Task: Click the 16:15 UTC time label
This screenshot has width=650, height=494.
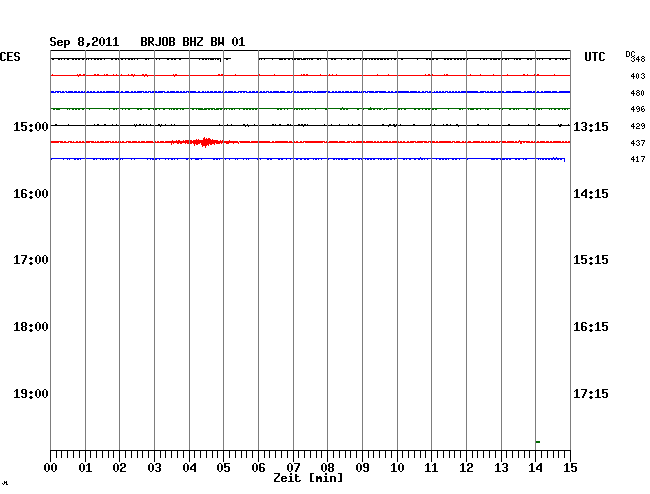Action: [x=591, y=327]
